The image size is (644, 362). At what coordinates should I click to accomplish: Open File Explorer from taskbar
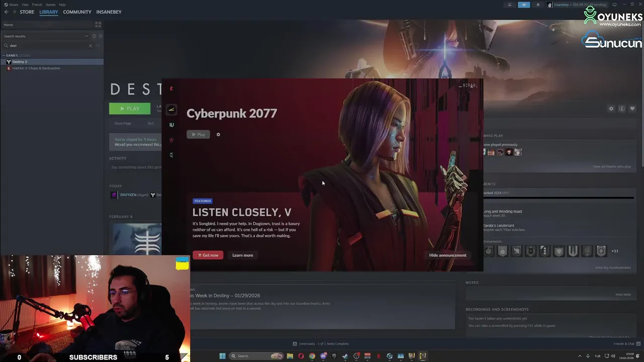pyautogui.click(x=290, y=356)
